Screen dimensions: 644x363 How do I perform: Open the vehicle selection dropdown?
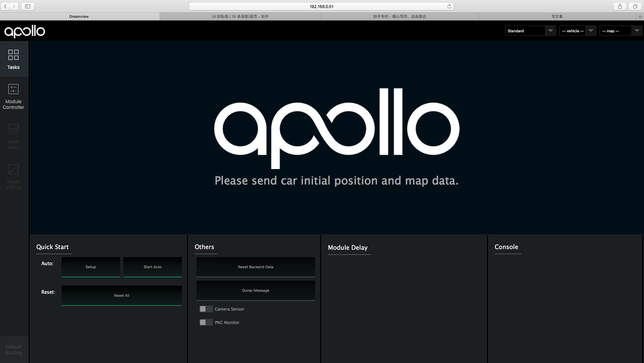[x=577, y=31]
